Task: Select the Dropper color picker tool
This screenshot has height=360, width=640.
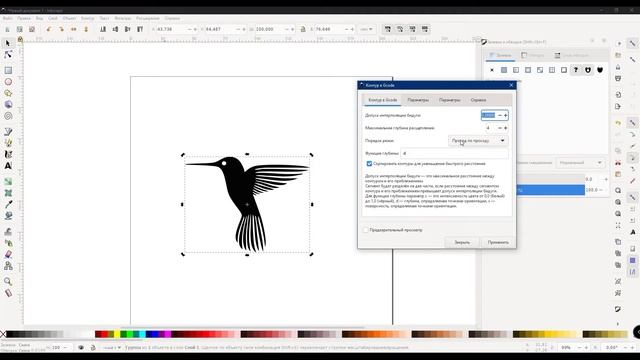Action: (8, 204)
